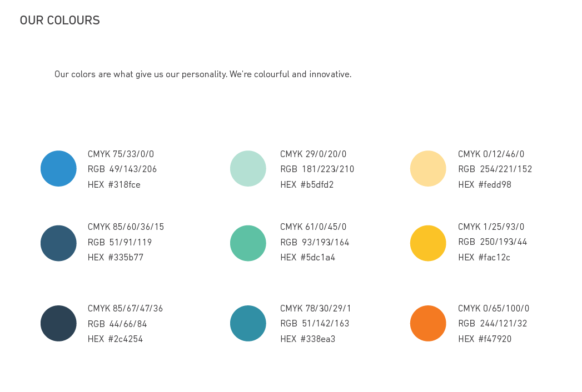
Task: Pick the light peach #fedd98 colour circle
Action: [428, 168]
